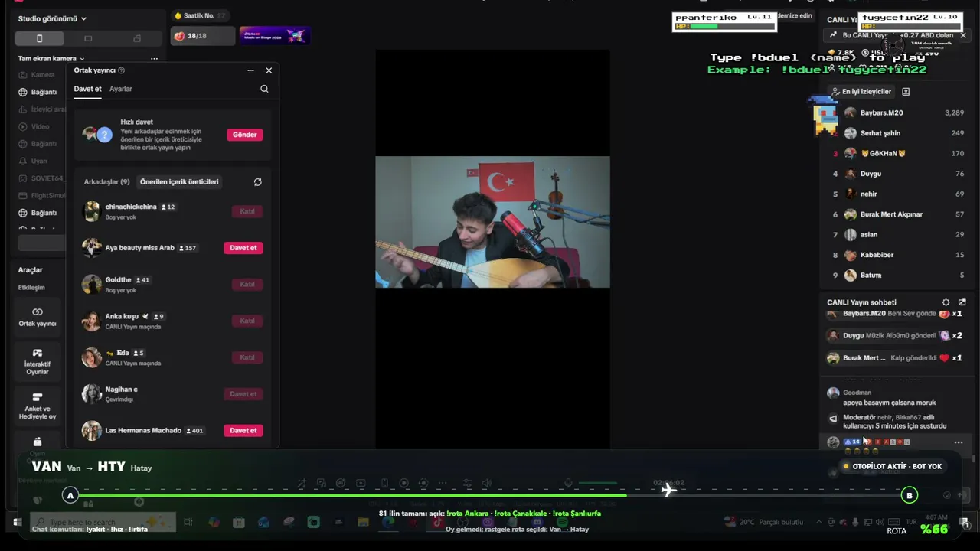Switch to the Davet et tab
Image resolution: width=980 pixels, height=551 pixels.
(x=87, y=89)
